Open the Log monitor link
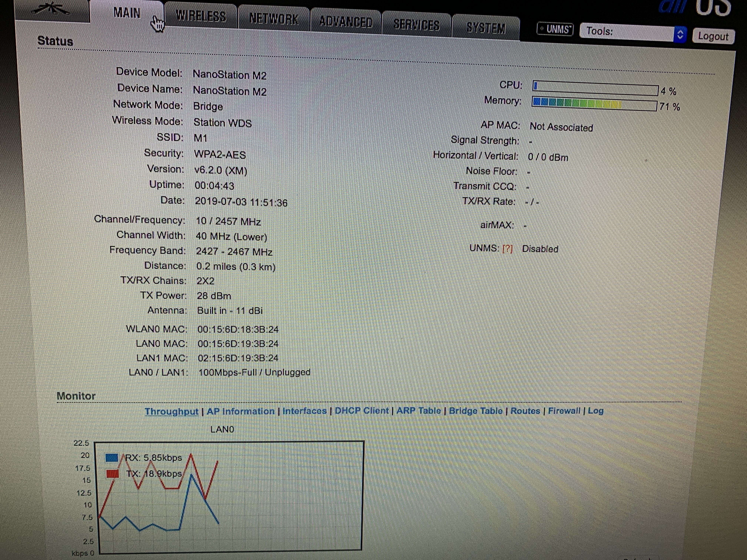This screenshot has height=560, width=747. (x=596, y=411)
